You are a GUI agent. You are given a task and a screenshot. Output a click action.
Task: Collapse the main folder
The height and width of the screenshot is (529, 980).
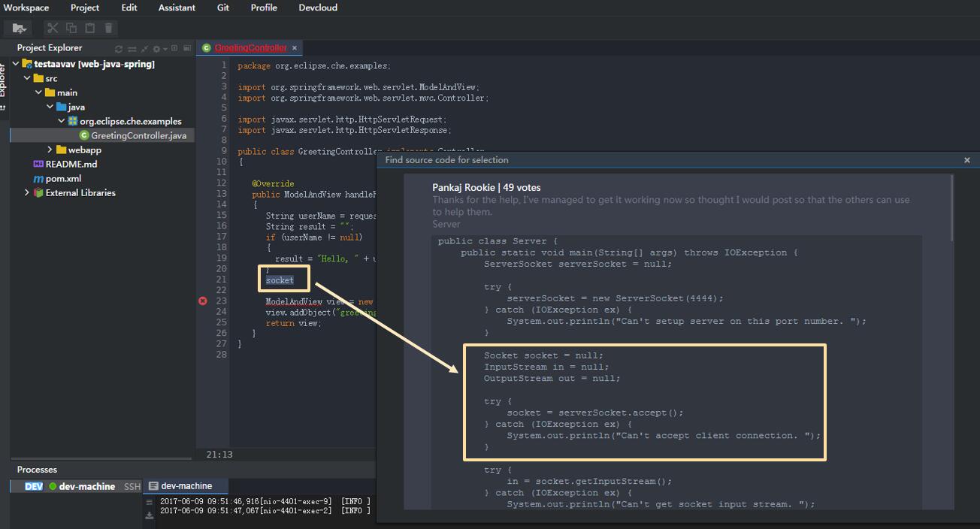click(x=38, y=92)
